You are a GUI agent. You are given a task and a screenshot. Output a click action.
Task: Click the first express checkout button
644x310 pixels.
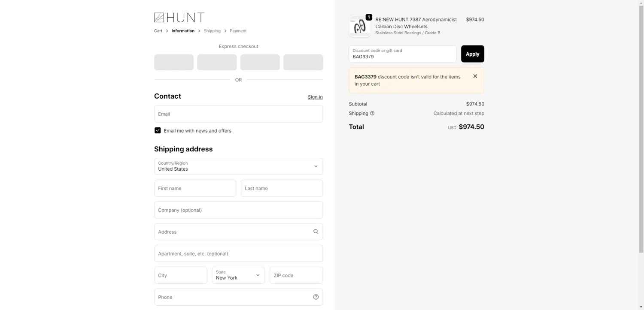(x=174, y=62)
